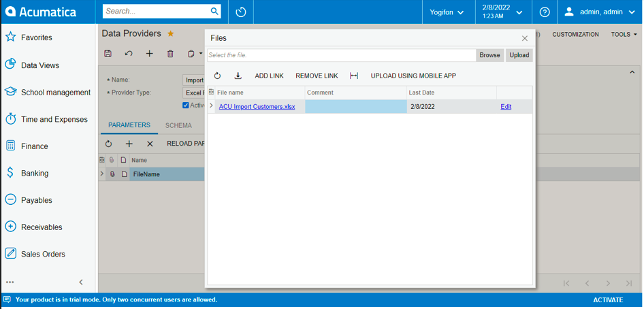This screenshot has width=644, height=309.
Task: Click the Upload button
Action: pyautogui.click(x=519, y=55)
